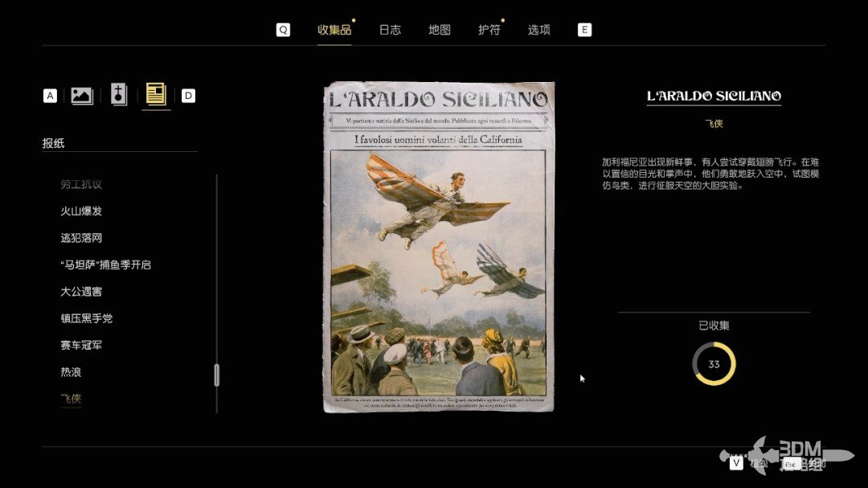
Task: Open the 地图 tab
Action: pyautogui.click(x=440, y=30)
